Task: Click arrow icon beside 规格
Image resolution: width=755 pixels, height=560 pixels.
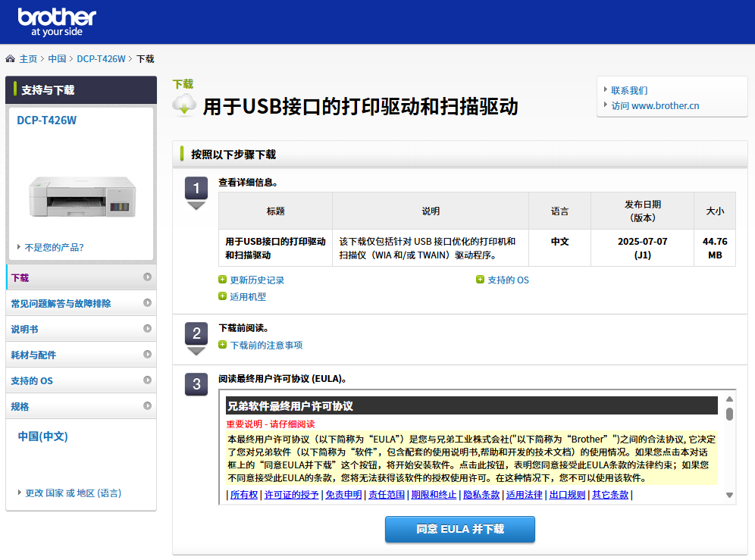Action: click(x=147, y=405)
